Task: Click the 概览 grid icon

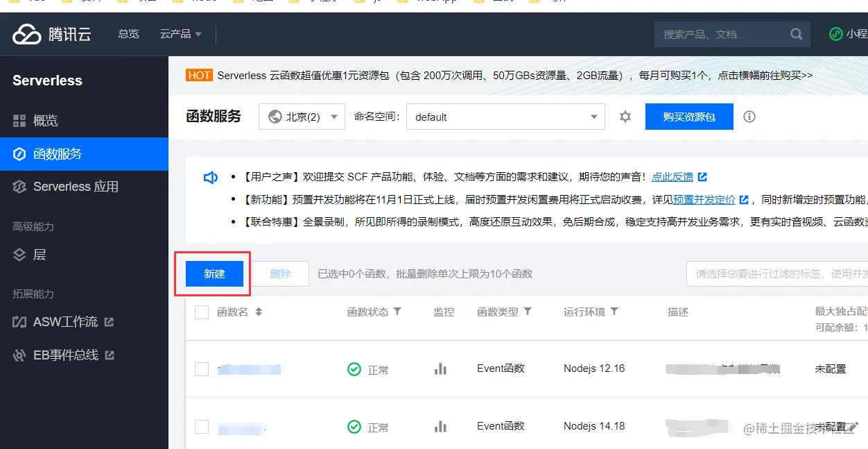Action: 19,121
